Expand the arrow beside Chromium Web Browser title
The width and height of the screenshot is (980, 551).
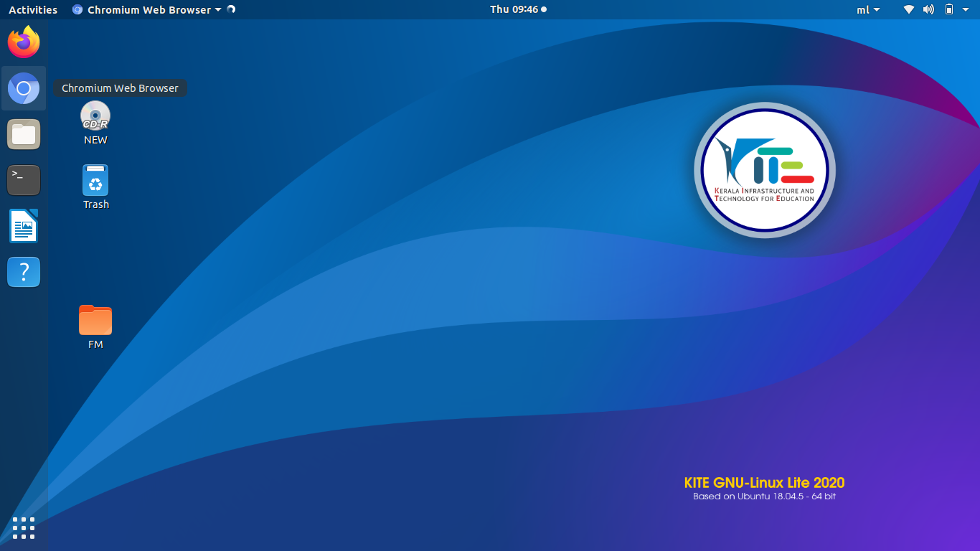[x=218, y=10]
